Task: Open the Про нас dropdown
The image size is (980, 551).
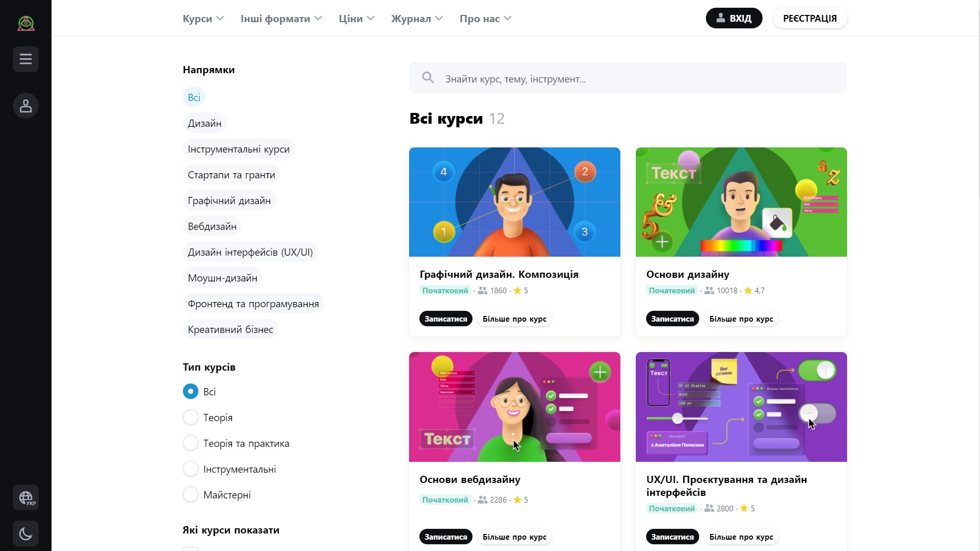Action: [485, 19]
